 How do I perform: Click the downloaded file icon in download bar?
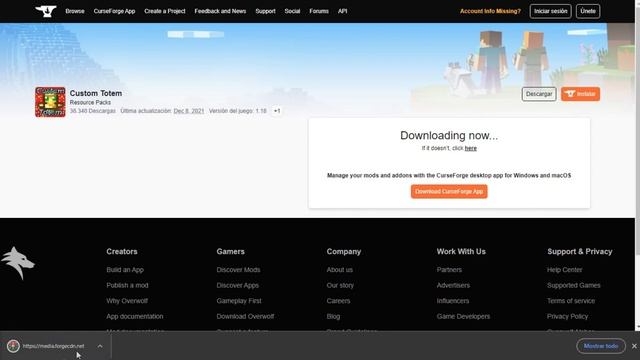13,346
